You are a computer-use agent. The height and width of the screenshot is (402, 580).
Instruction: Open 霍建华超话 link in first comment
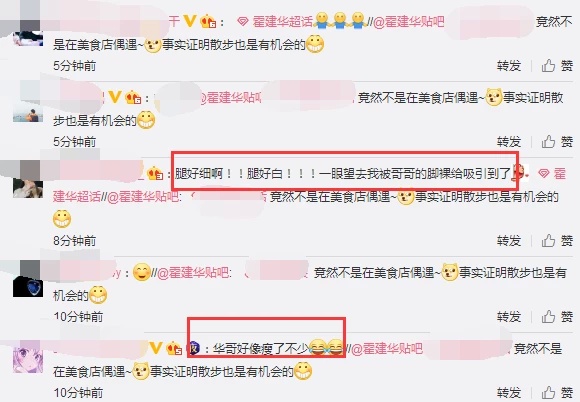(275, 21)
